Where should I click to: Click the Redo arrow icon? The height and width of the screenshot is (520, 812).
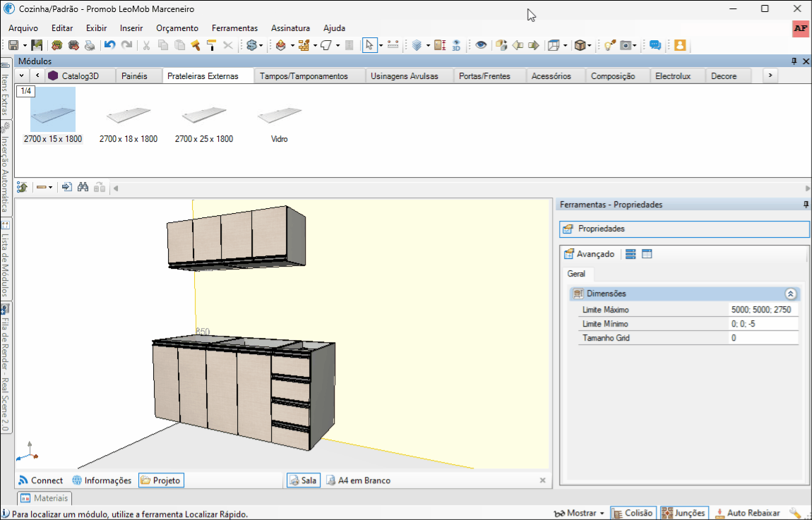(126, 46)
